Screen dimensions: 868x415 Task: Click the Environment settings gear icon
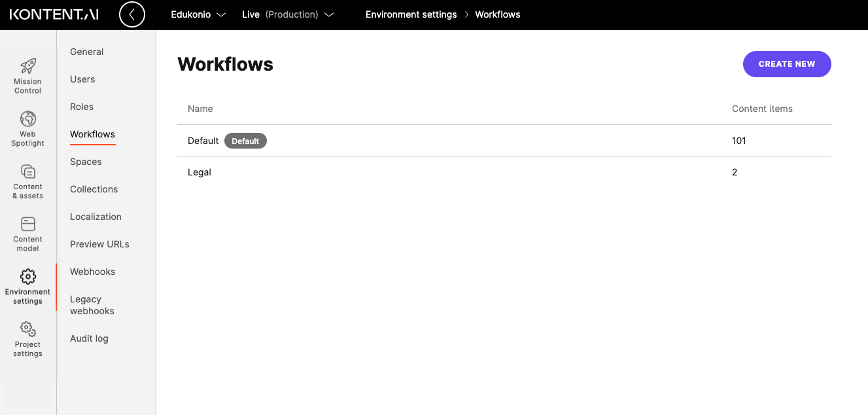pyautogui.click(x=27, y=276)
